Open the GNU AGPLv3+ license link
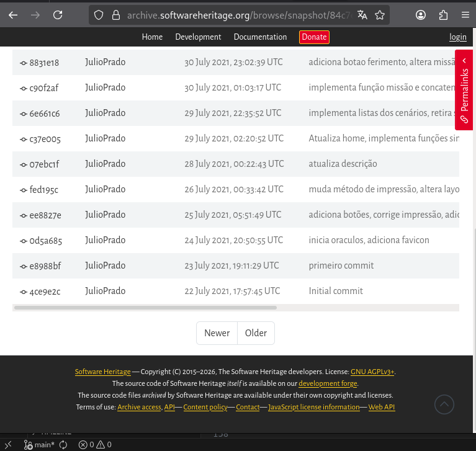 [x=372, y=372]
